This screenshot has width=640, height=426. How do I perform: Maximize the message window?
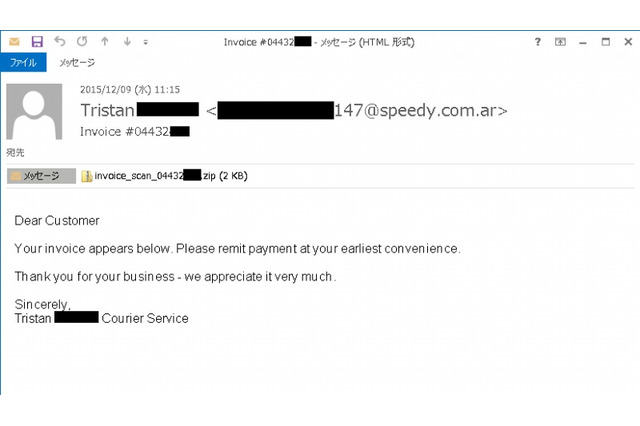[606, 42]
